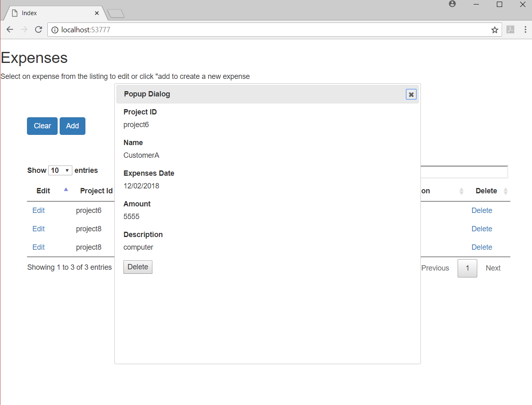Open Chrome's three-dot menu
532x405 pixels.
click(x=525, y=29)
